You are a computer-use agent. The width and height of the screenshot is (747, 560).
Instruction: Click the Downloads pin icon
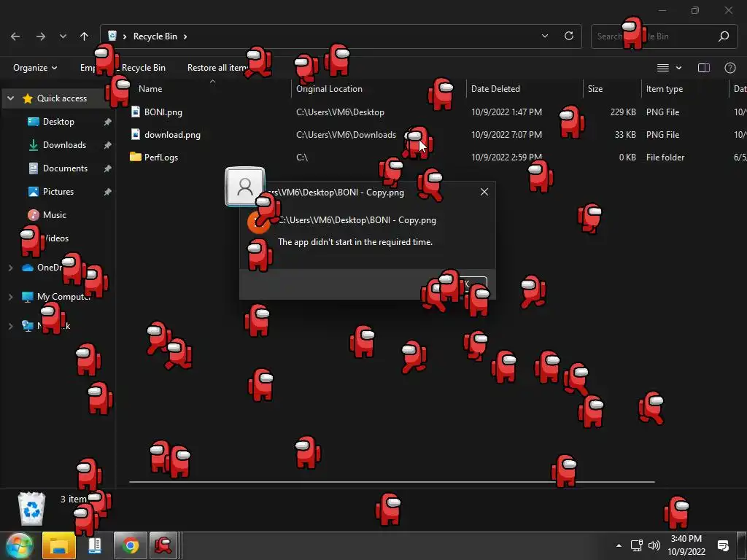[x=108, y=145]
